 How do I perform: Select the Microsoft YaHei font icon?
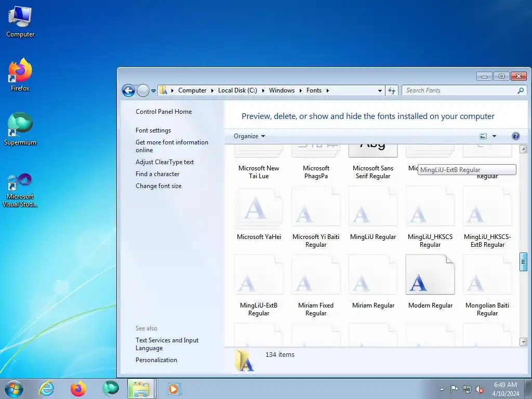tap(259, 208)
